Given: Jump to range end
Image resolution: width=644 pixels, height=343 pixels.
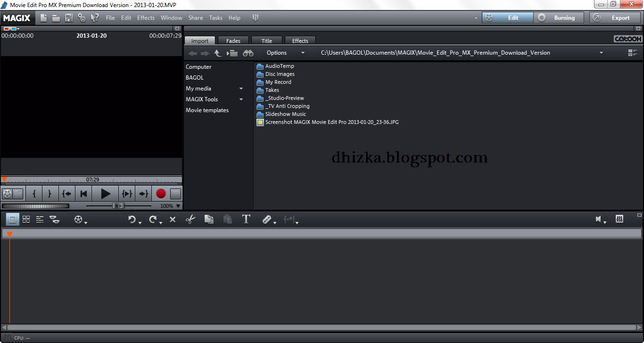Looking at the screenshot, I should click(x=143, y=194).
